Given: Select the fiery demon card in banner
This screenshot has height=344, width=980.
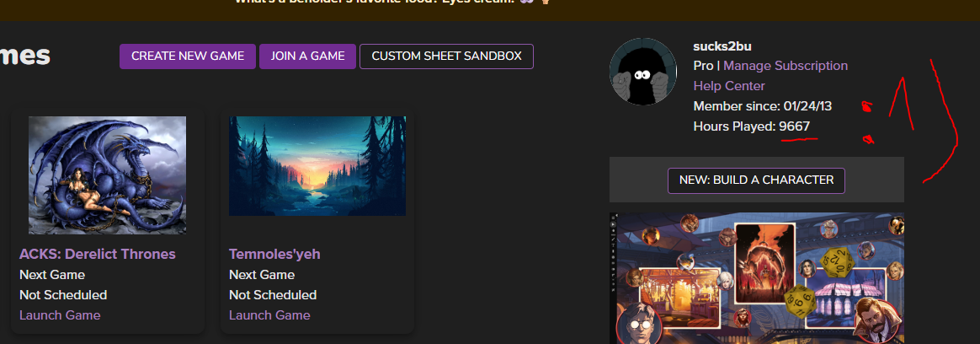Looking at the screenshot, I should [764, 263].
